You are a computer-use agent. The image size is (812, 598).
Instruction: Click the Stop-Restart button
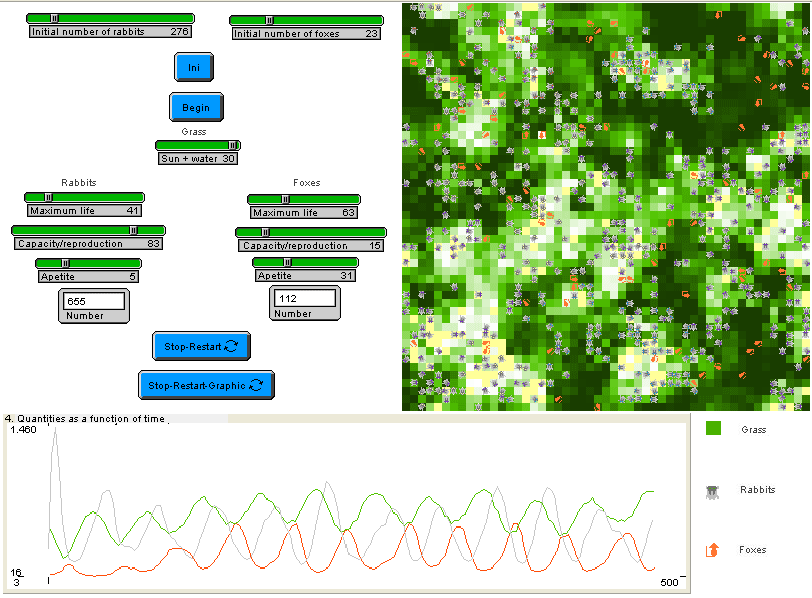point(201,346)
